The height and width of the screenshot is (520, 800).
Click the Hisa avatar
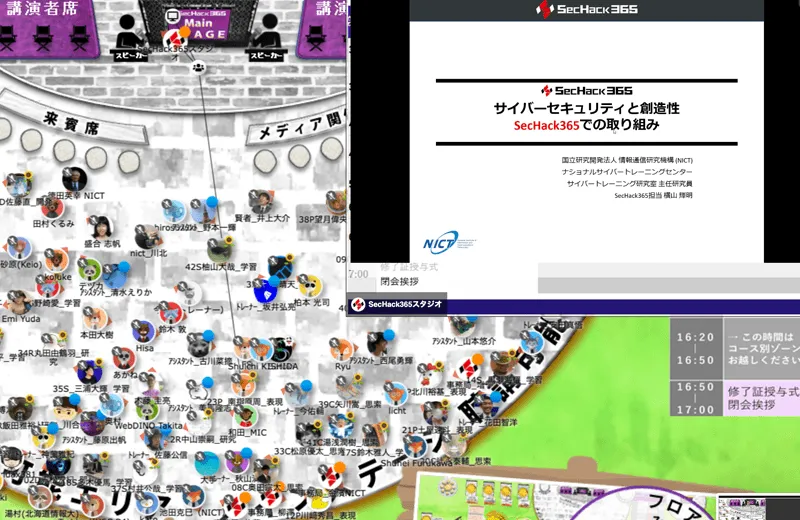[144, 332]
